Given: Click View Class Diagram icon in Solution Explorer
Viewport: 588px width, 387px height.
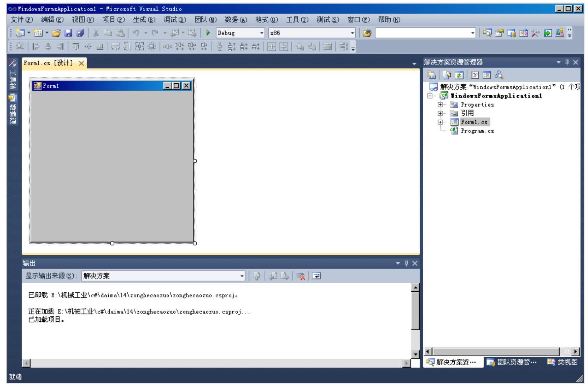Looking at the screenshot, I should point(499,75).
